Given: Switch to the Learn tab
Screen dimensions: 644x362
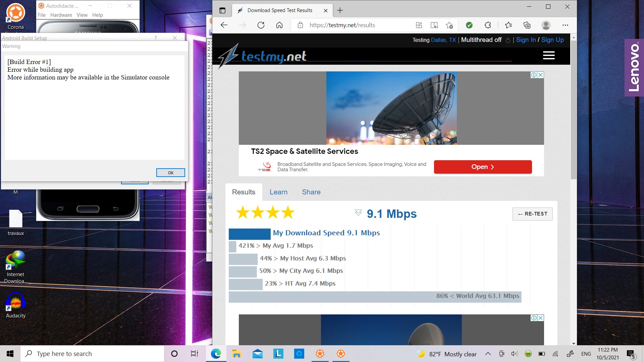Looking at the screenshot, I should tap(278, 192).
